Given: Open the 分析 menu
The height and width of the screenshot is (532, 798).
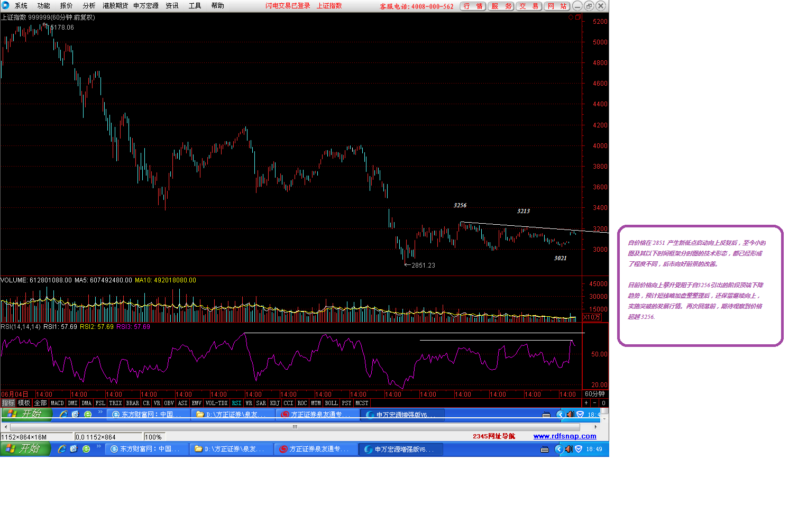Looking at the screenshot, I should tap(89, 6).
